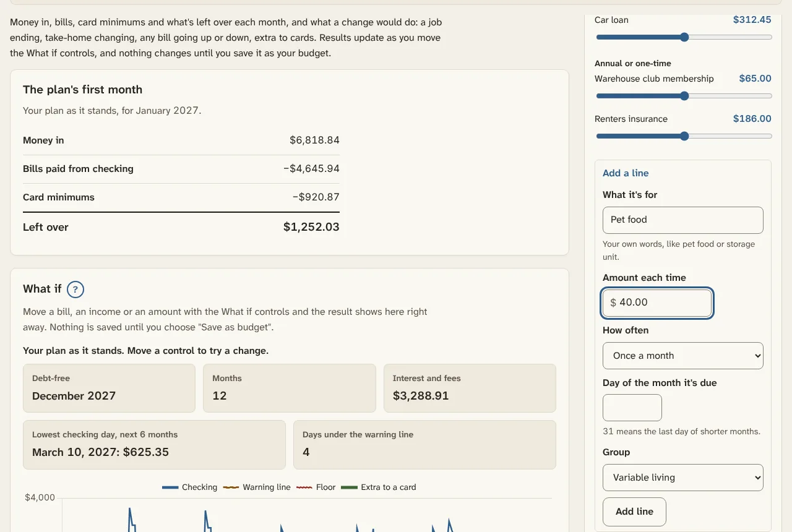This screenshot has height=532, width=792.
Task: Adjust the Warehouse club membership slider
Action: [x=684, y=96]
